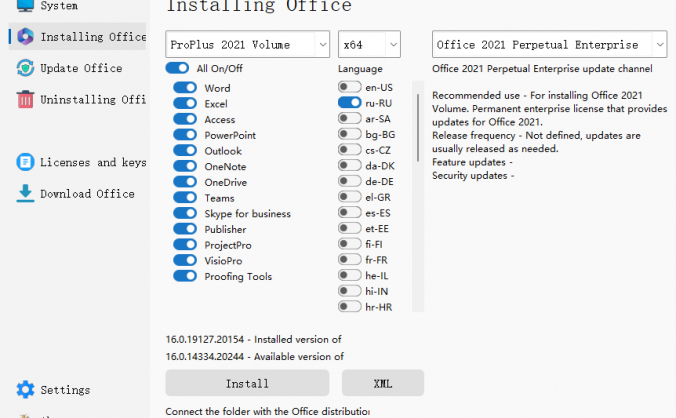Disable the Outlook toggle

(185, 150)
